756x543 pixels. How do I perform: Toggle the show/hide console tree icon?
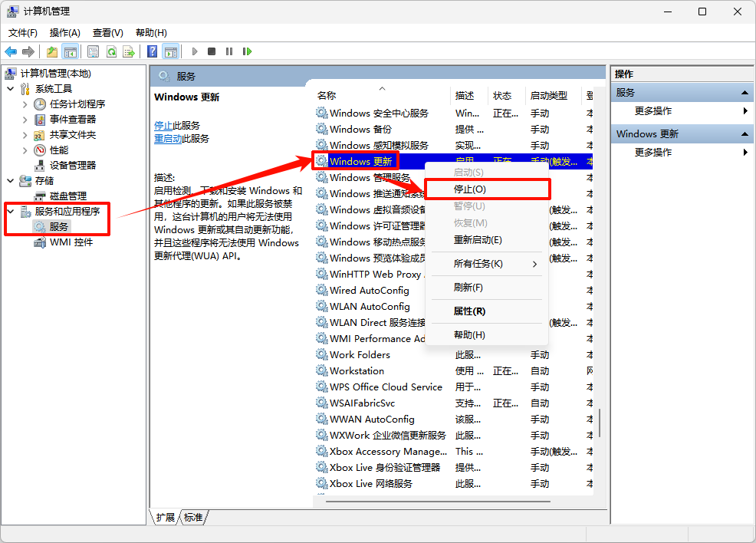pos(72,51)
